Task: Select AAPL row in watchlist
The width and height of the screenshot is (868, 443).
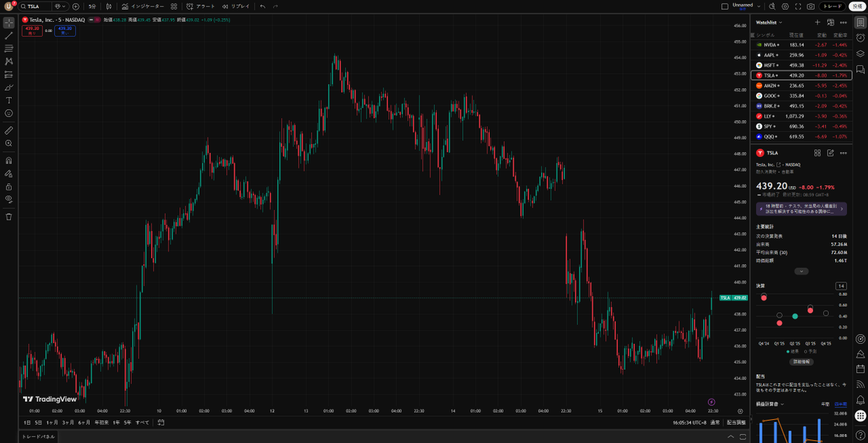Action: point(801,55)
